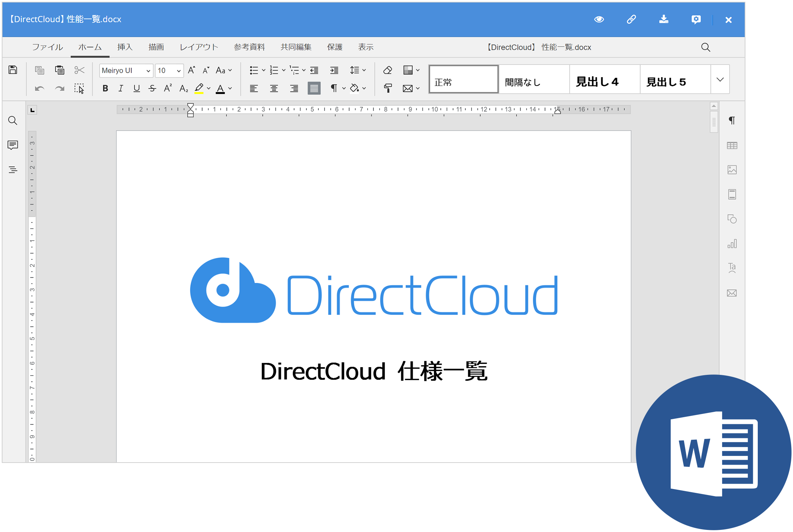This screenshot has height=532, width=793.
Task: Expand the numbered list dropdown arrow
Action: (284, 70)
